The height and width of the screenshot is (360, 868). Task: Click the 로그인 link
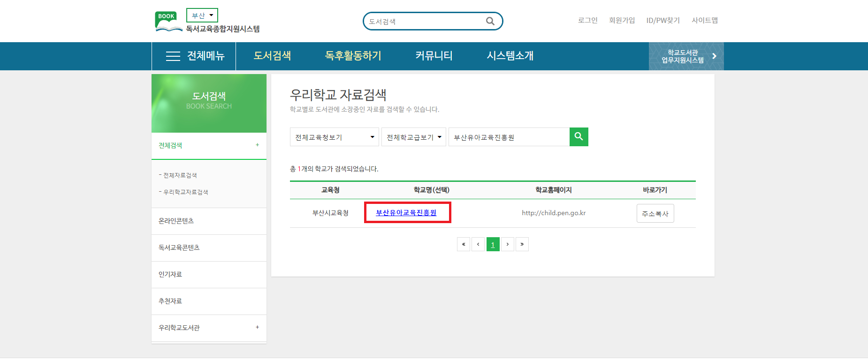click(588, 20)
